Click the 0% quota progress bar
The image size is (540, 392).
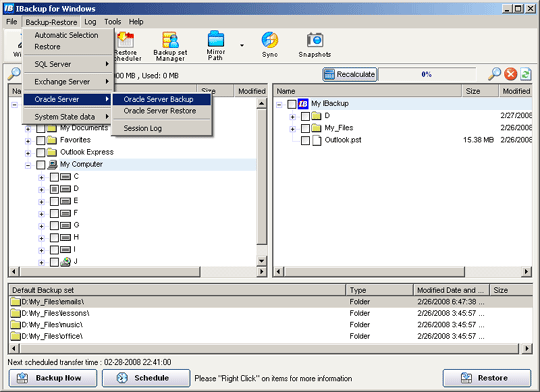click(x=426, y=74)
